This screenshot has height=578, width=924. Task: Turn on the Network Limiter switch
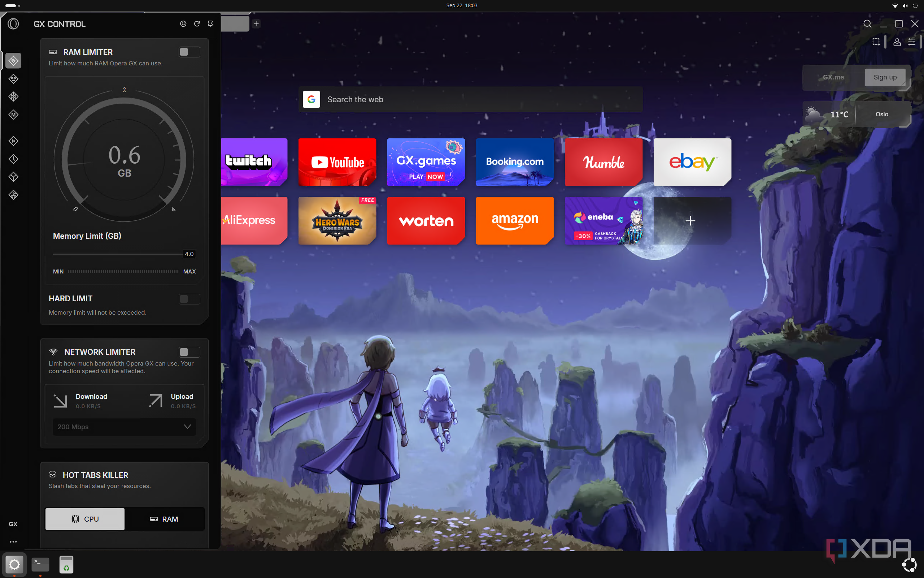coord(189,352)
